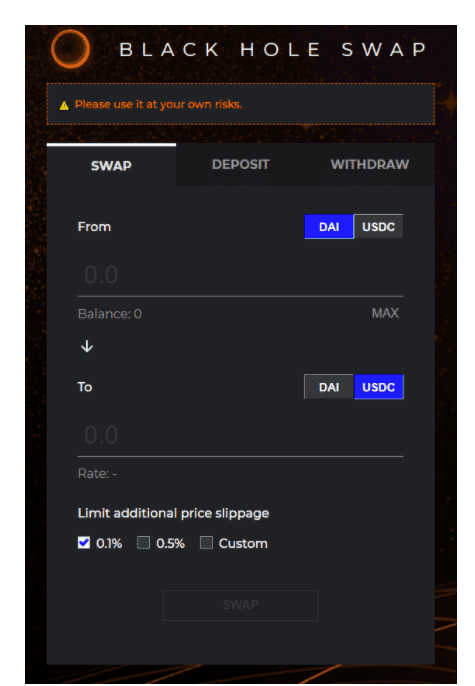The image size is (475, 686).
Task: Click the To amount input field
Action: click(241, 435)
